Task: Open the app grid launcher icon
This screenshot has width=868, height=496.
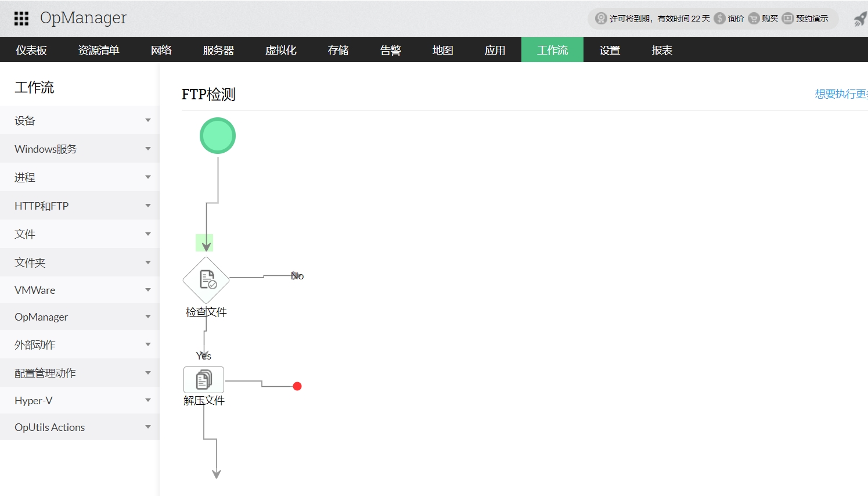Action: [x=21, y=19]
